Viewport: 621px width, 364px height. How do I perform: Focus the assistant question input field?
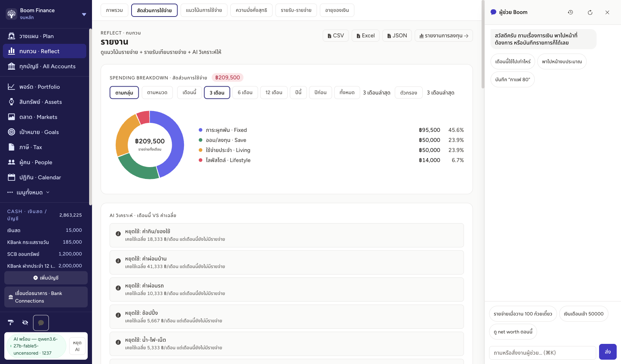(543, 353)
